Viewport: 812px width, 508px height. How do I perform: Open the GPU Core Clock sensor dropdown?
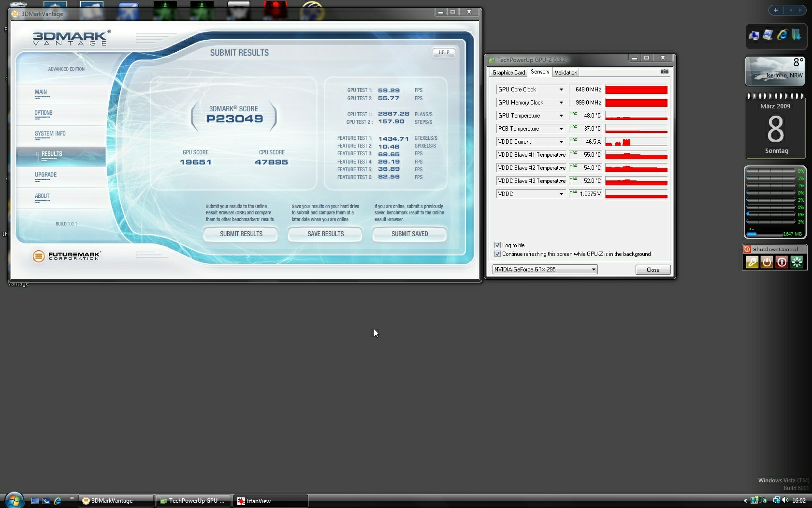point(561,90)
